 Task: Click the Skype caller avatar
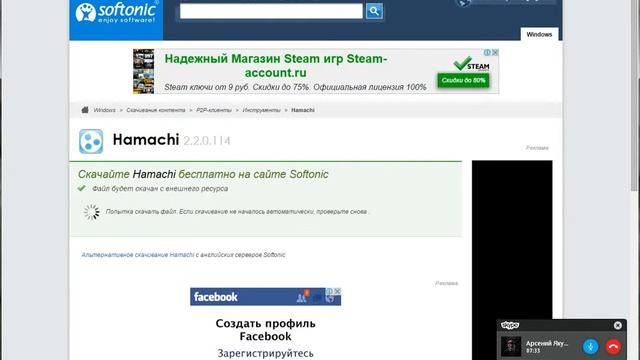[511, 347]
